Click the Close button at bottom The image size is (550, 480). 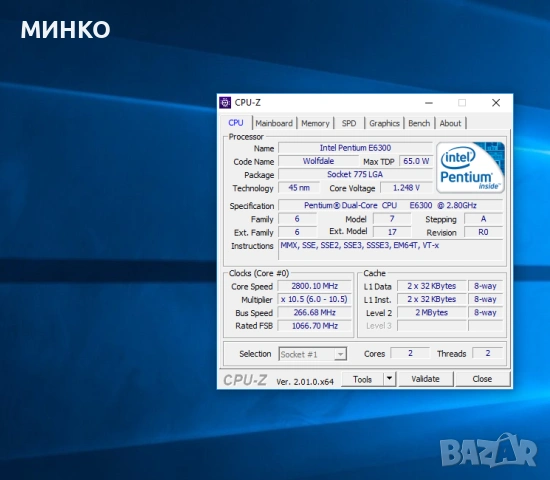482,379
